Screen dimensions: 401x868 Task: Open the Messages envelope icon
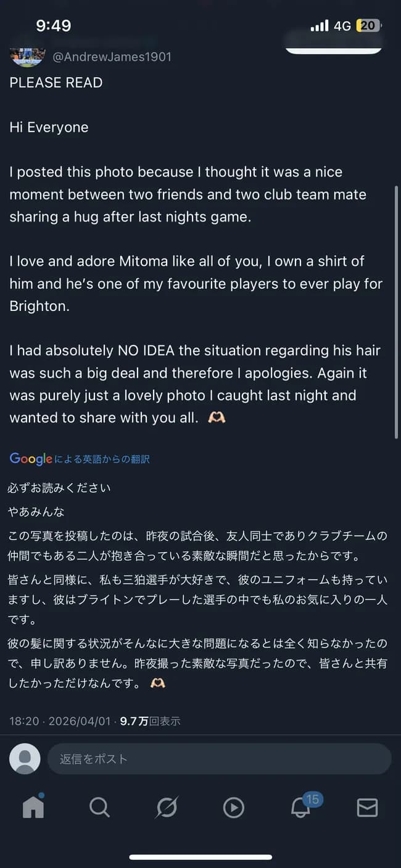pyautogui.click(x=368, y=806)
